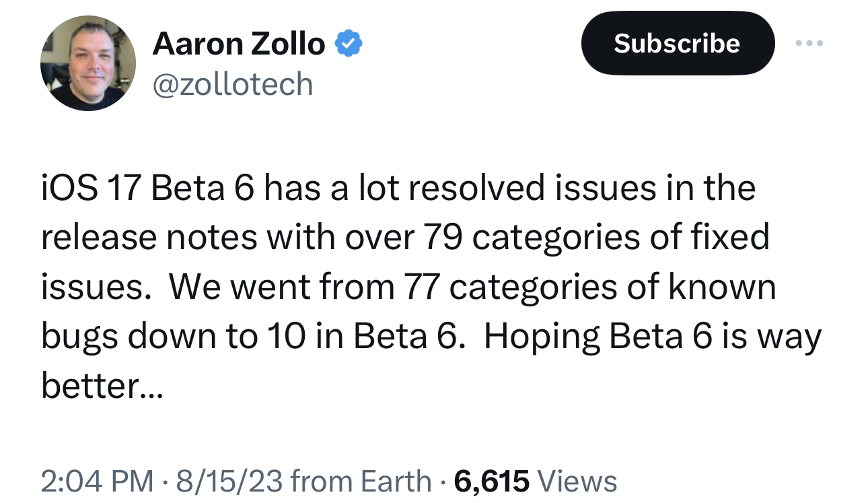This screenshot has width=868, height=503.
Task: Open the three-dot more options menu
Action: click(x=809, y=44)
